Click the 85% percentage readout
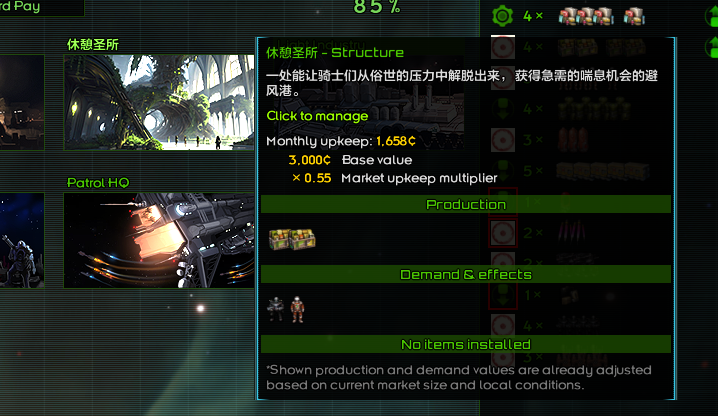Viewport: 718px width, 416px height. (x=377, y=7)
